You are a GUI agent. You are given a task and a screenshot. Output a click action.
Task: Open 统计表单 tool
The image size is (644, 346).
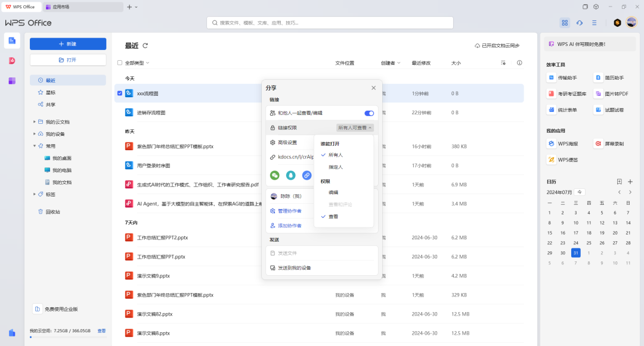tap(562, 110)
